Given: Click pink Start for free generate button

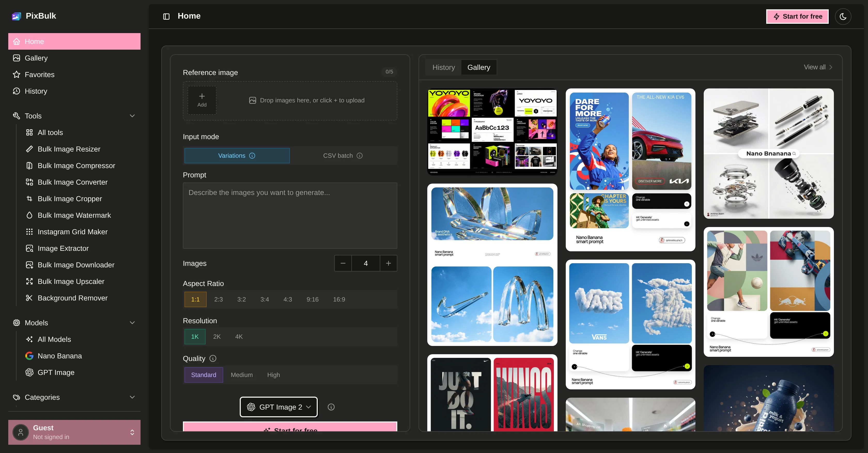Looking at the screenshot, I should point(290,427).
